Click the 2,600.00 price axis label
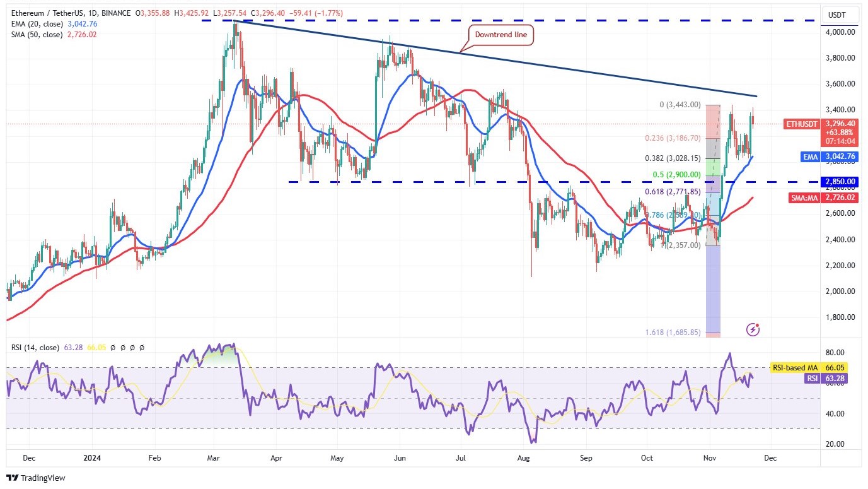 click(842, 213)
